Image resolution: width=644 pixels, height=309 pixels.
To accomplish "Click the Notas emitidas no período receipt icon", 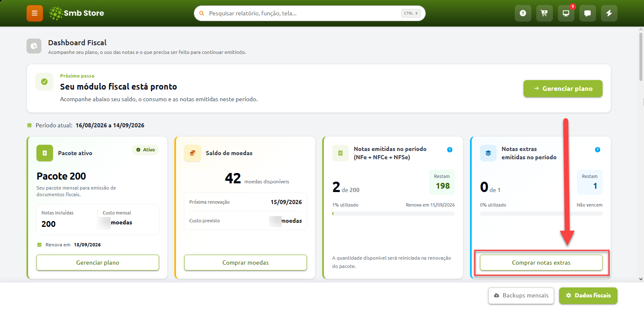I will pyautogui.click(x=340, y=153).
